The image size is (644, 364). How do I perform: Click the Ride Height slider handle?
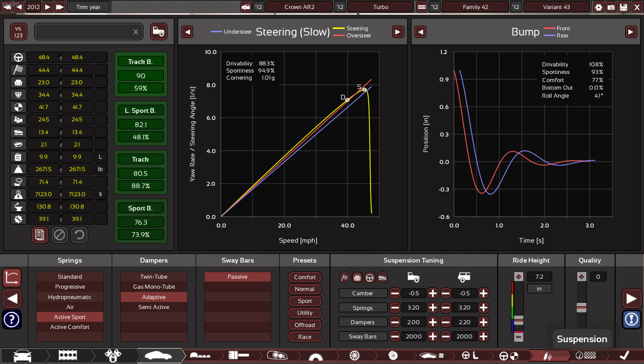point(519,321)
